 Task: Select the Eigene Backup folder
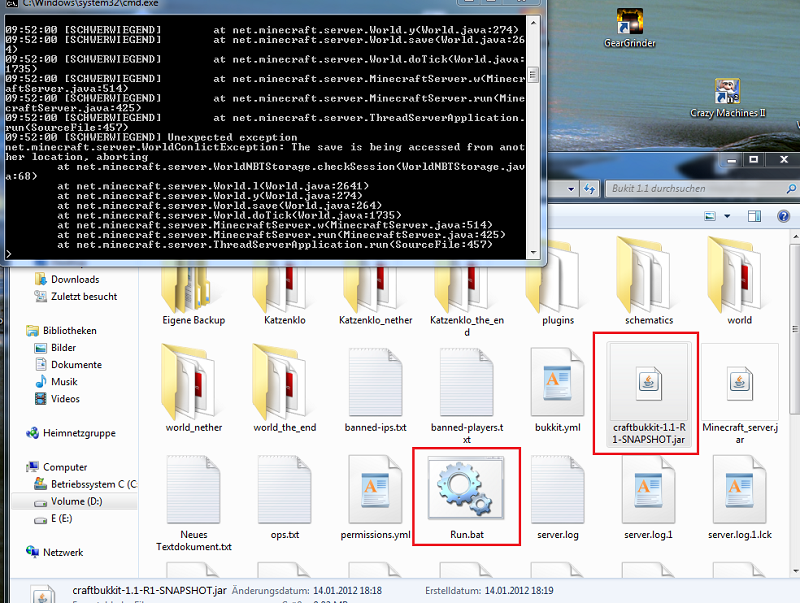[x=194, y=296]
